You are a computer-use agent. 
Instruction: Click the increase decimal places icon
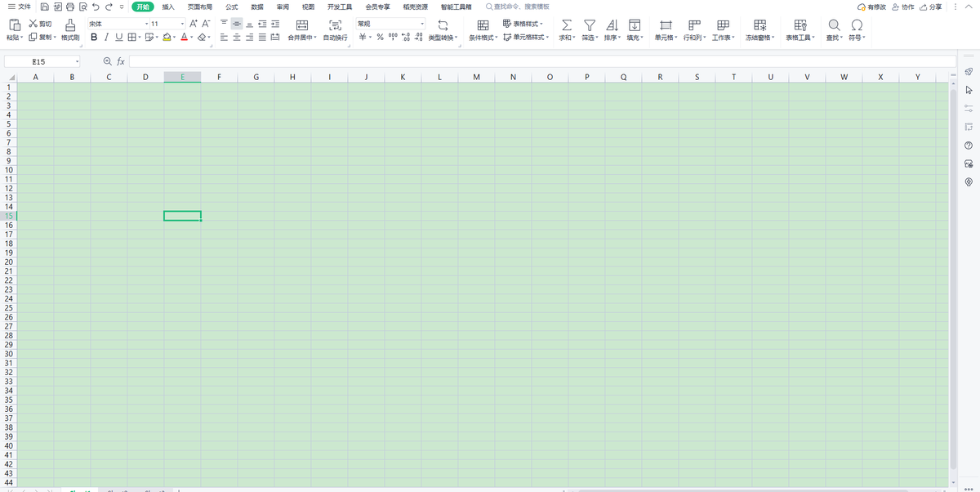406,38
